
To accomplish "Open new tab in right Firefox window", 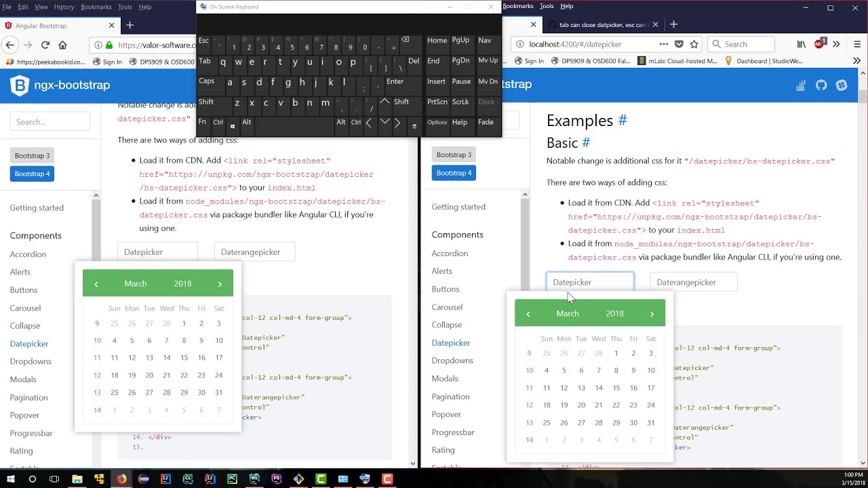I will click(673, 24).
